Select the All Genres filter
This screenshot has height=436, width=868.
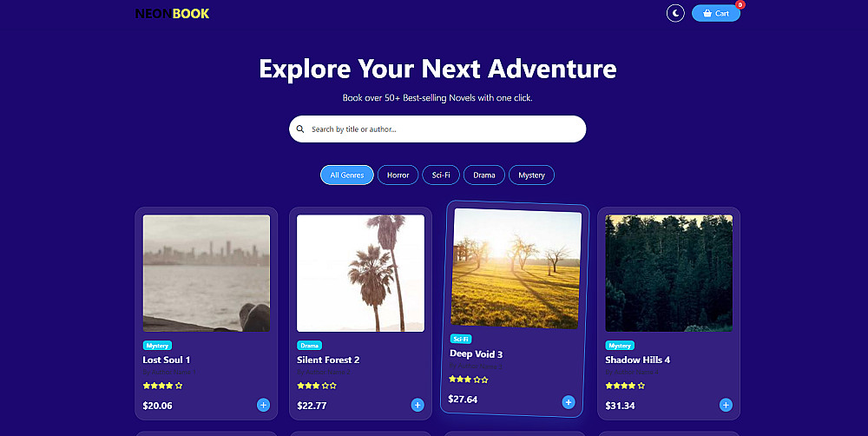347,175
